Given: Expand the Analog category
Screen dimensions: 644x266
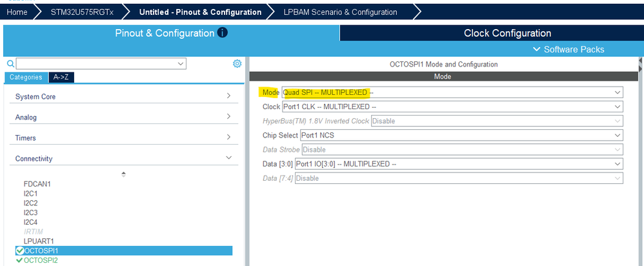Looking at the screenshot, I should click(124, 117).
